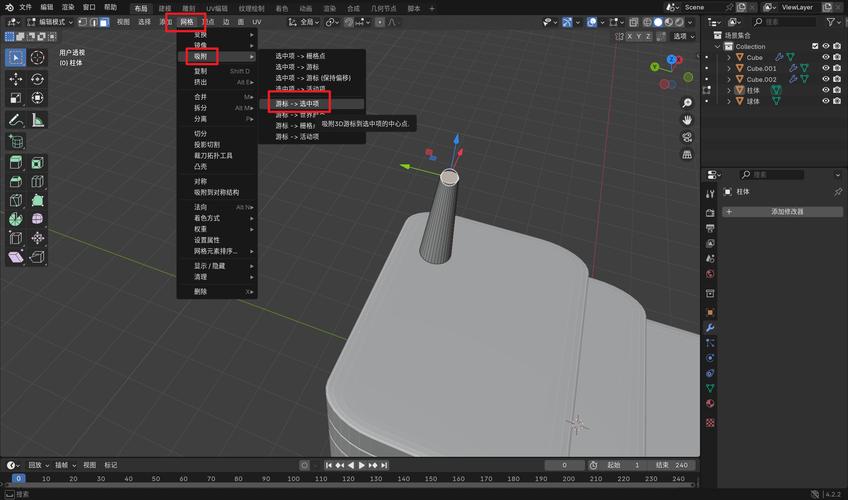Open the 文件 menu

coord(25,8)
